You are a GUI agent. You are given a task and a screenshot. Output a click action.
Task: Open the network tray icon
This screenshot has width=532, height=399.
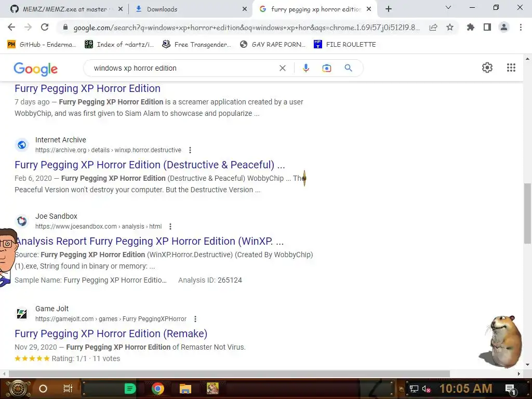414,389
